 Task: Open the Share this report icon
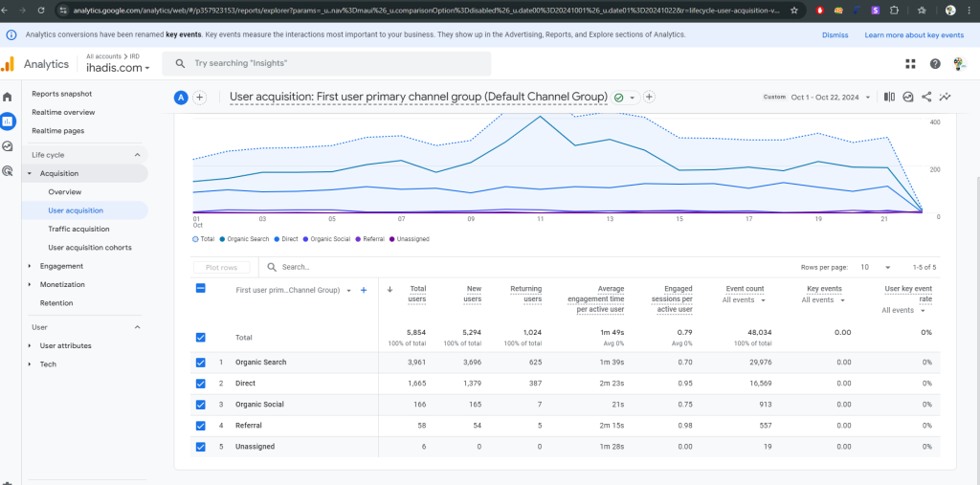tap(926, 97)
